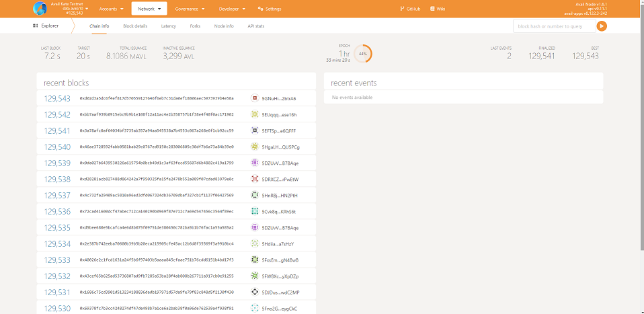Open the Latency tab
Viewport: 644px width, 314px height.
pyautogui.click(x=169, y=26)
